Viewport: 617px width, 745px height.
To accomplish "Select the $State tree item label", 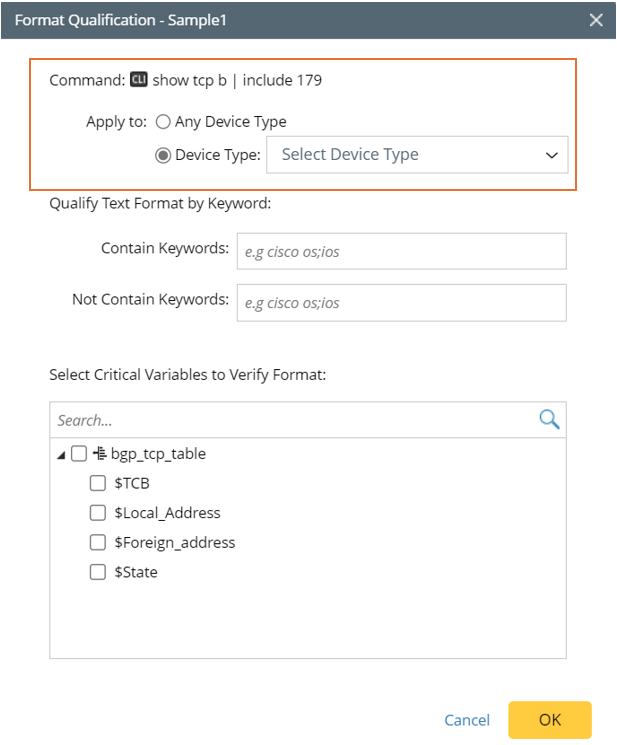I will coord(136,573).
